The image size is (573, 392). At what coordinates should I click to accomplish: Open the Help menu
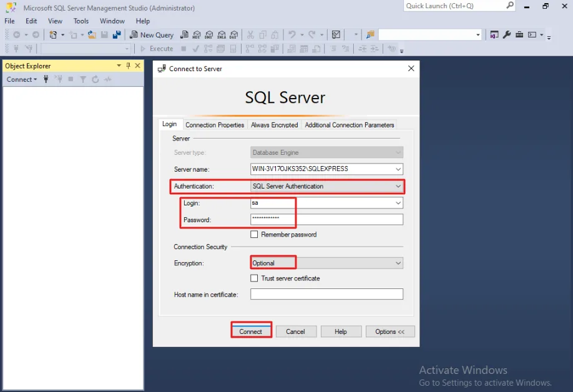click(142, 21)
